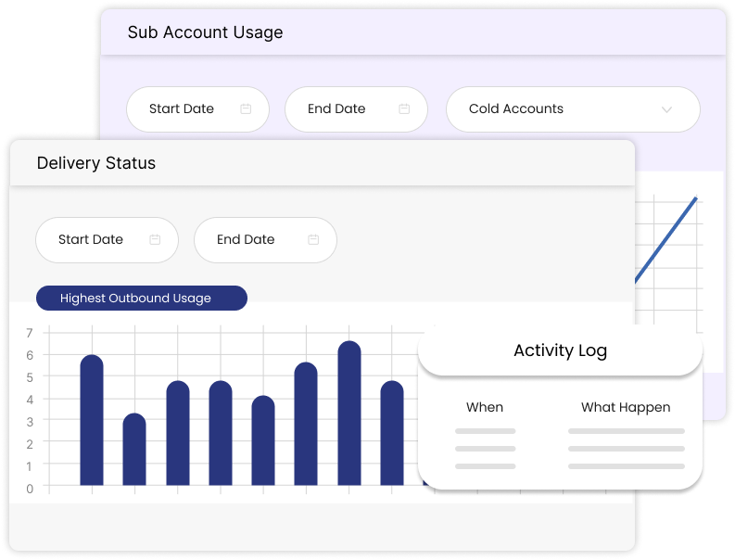This screenshot has width=735, height=560.
Task: Click calendar icon in Sub Account End Date
Action: tap(404, 109)
